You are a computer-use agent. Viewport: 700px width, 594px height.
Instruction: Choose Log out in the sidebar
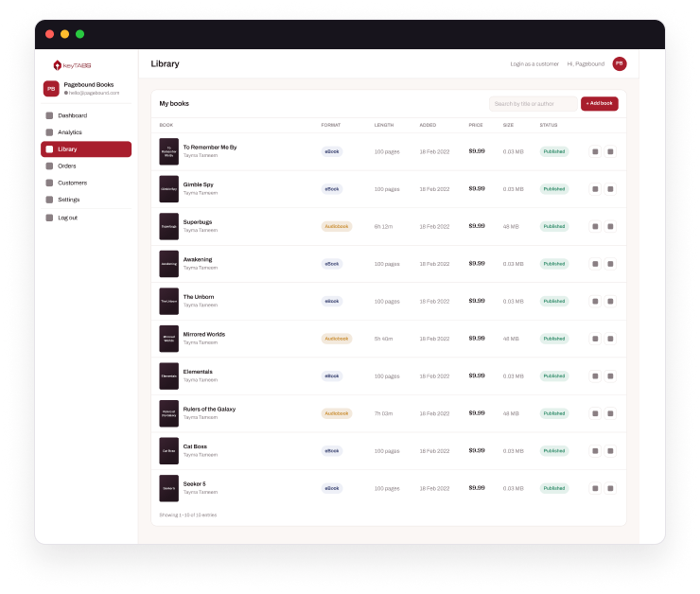point(86,218)
